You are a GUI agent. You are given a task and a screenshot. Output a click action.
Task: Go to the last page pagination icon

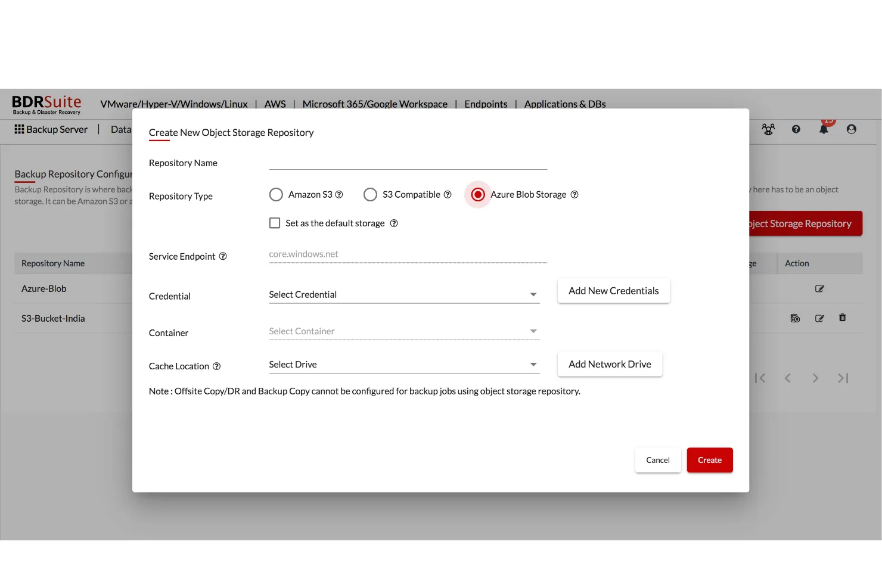843,378
